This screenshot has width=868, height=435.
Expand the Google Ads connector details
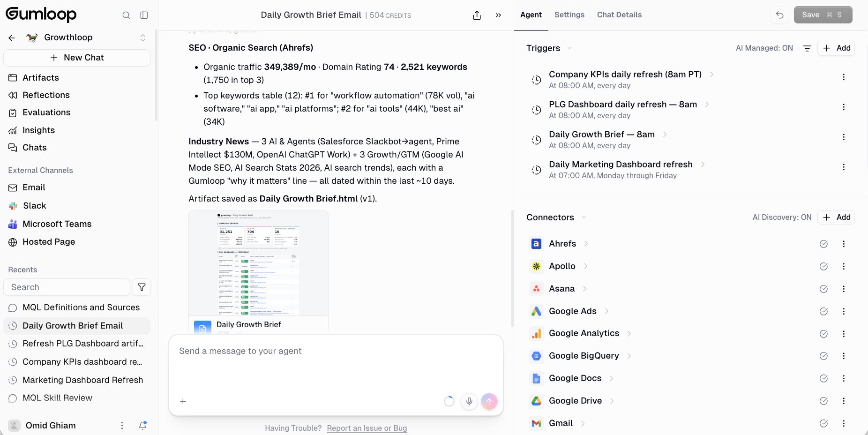click(606, 311)
